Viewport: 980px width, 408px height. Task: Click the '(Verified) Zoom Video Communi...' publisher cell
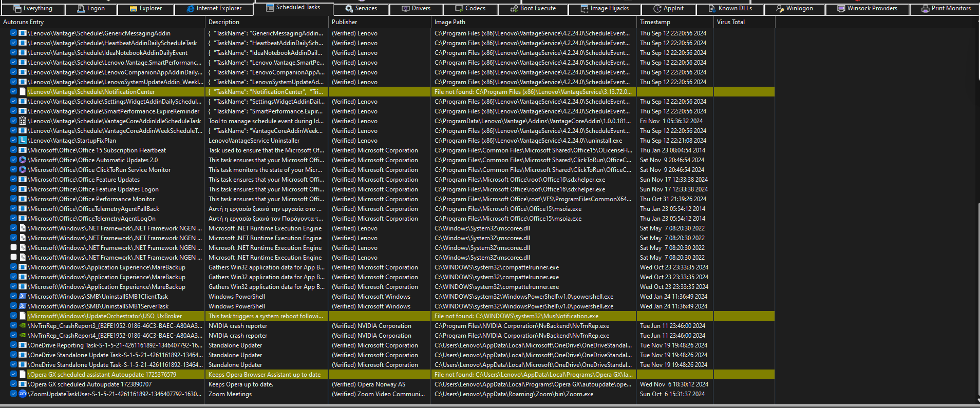[x=378, y=394]
